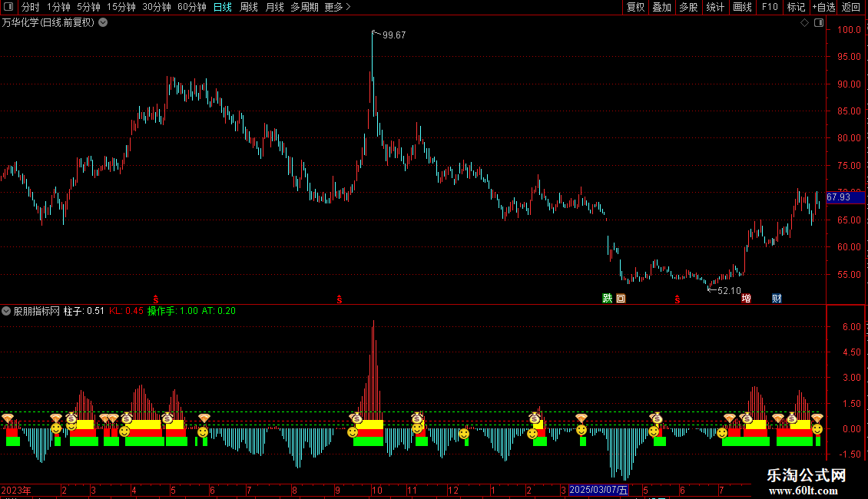Click the blue 财 event marker
This screenshot has width=868, height=499.
tap(777, 298)
